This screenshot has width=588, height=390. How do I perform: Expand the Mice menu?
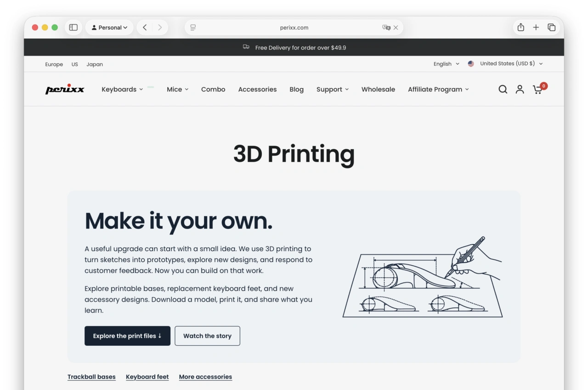click(x=177, y=89)
